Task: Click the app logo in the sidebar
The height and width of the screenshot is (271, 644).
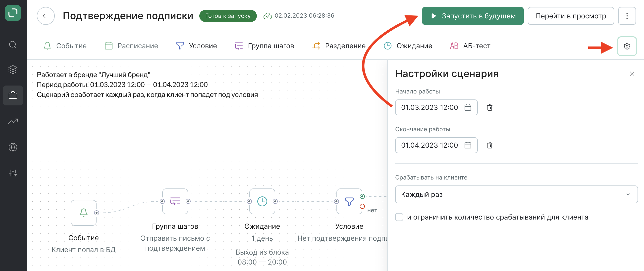Action: point(13,13)
